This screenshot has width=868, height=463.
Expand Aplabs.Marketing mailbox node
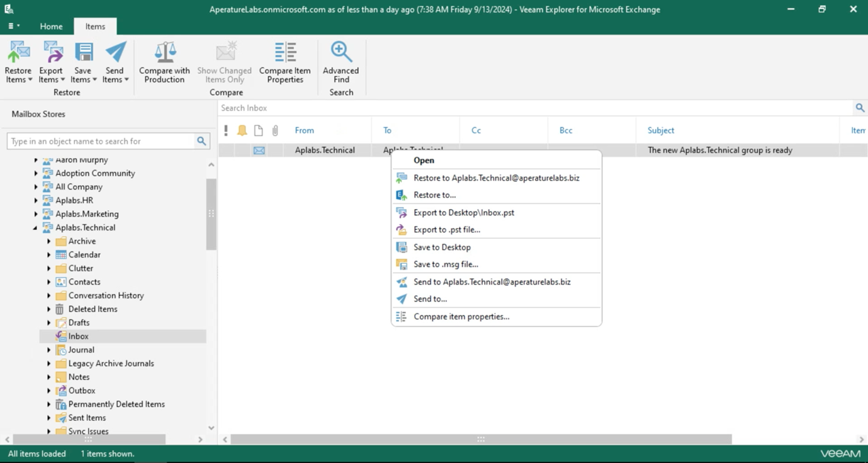coord(36,214)
